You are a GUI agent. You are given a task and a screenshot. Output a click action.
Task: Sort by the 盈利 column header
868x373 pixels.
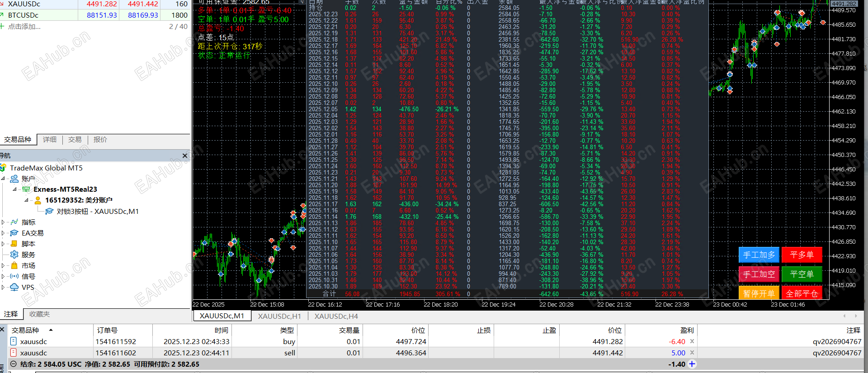coord(661,330)
